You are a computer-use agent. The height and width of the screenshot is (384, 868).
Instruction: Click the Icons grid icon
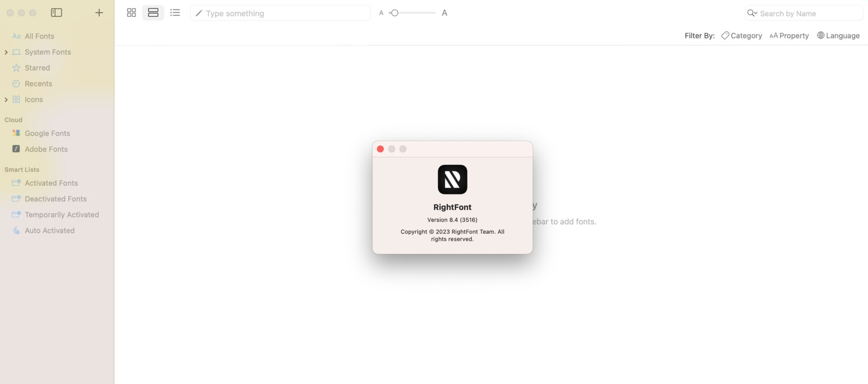click(x=16, y=99)
